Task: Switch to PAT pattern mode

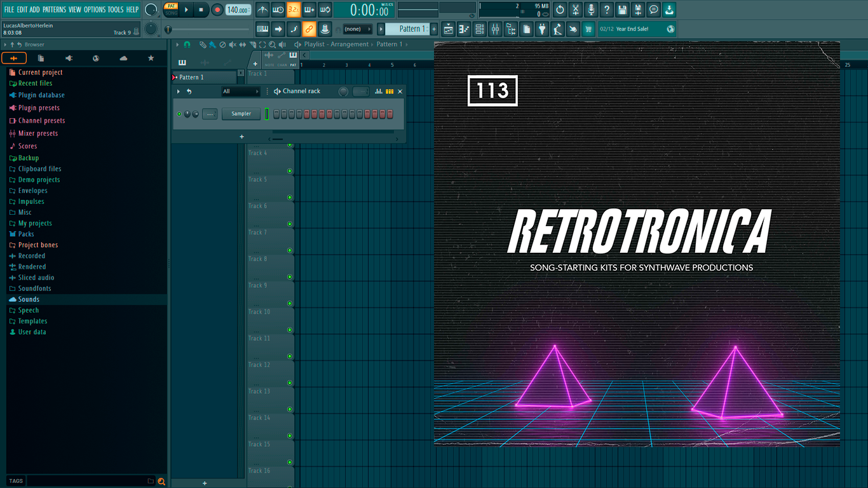Action: [172, 6]
